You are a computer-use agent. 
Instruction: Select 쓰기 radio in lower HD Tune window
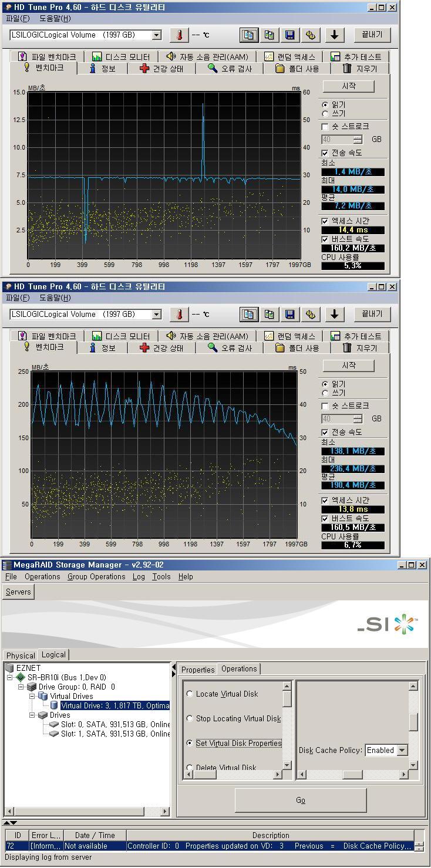[x=325, y=393]
